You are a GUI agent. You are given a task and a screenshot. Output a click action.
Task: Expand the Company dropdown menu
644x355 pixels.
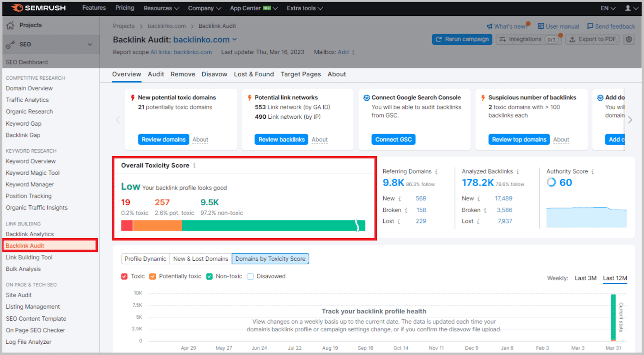[x=204, y=8]
